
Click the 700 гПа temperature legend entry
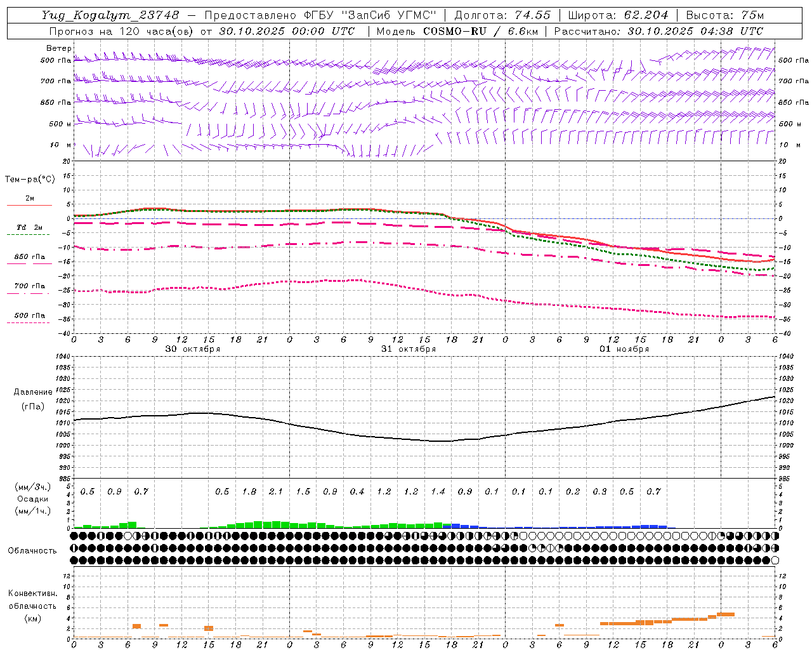[x=30, y=286]
